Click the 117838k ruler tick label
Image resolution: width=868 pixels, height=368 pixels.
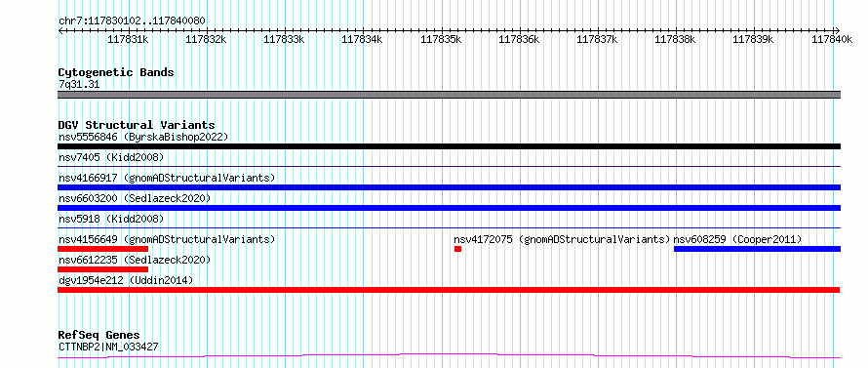click(675, 39)
